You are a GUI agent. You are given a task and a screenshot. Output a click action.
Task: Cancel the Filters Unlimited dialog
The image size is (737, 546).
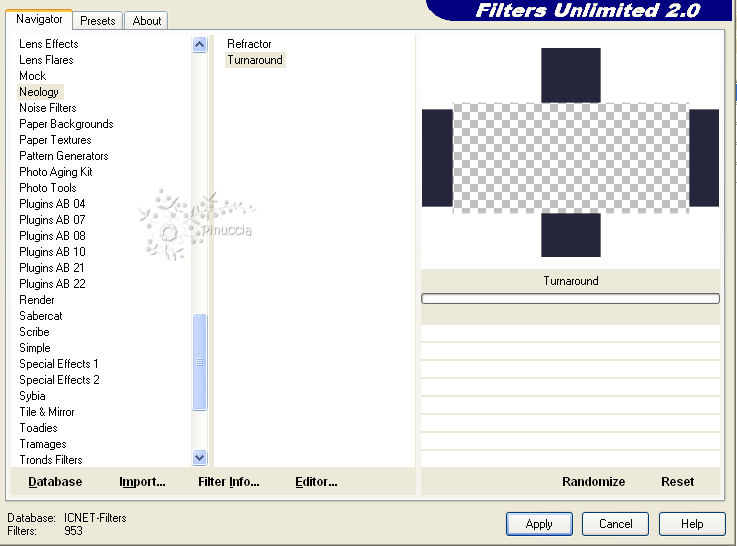[615, 523]
